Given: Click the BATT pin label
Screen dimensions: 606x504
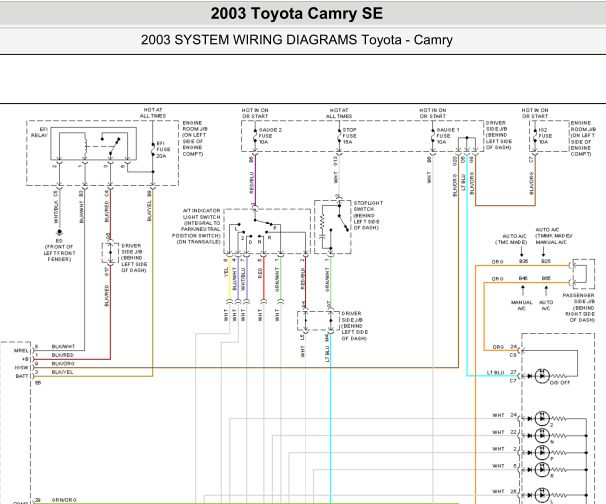Looking at the screenshot, I should tap(22, 376).
